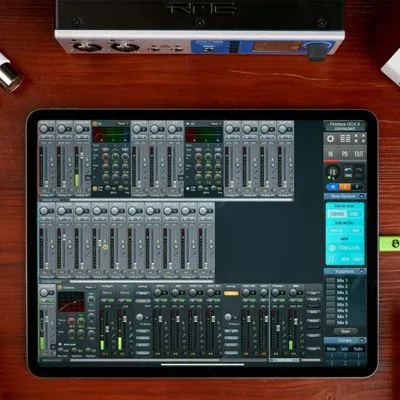Screen dimensions: 400x400
Task: Check the Mix 1 snapshot box
Action: click(330, 281)
